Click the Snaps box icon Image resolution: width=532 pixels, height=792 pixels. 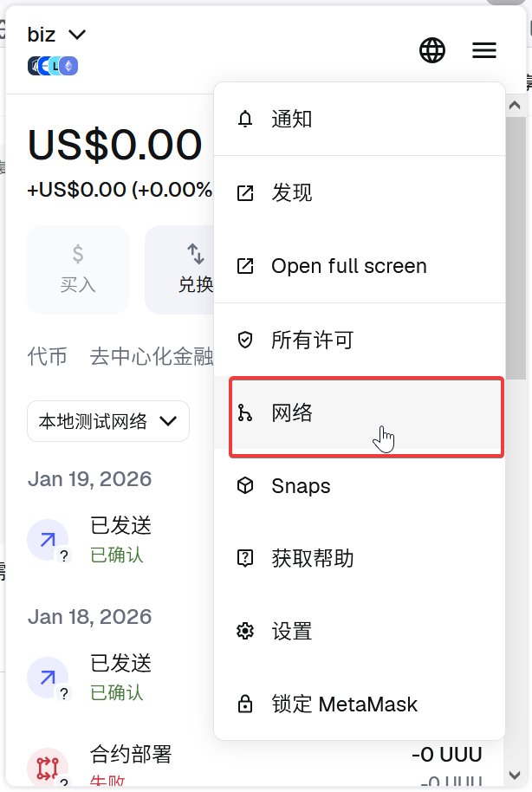(x=245, y=486)
